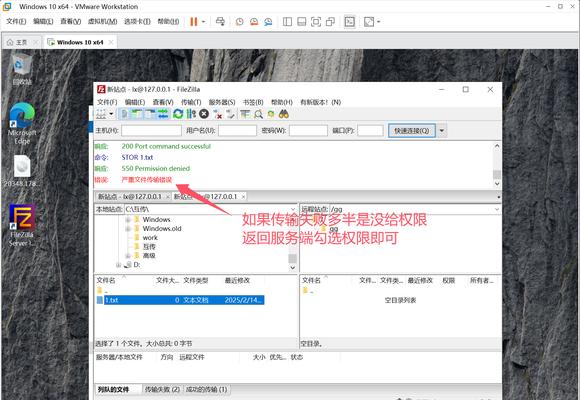
Task: Toggle message log display in FileZilla toolbar
Action: (125, 114)
